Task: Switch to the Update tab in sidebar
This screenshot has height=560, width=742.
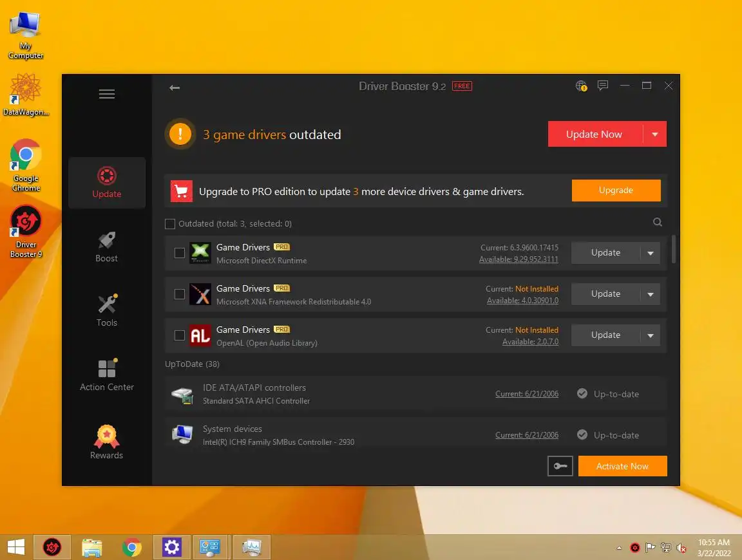Action: tap(107, 183)
